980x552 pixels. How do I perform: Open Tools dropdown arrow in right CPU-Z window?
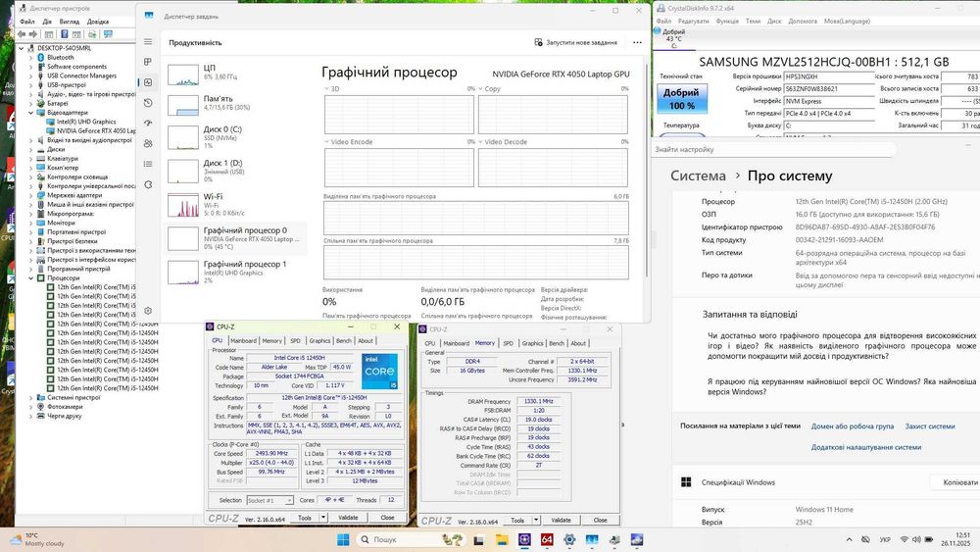[x=536, y=520]
